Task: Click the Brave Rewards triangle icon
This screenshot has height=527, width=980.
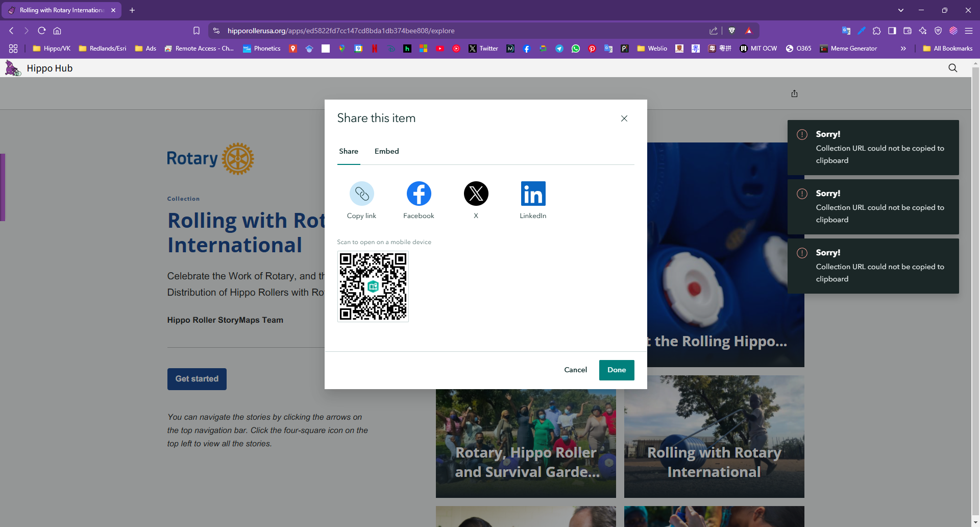Action: point(748,31)
